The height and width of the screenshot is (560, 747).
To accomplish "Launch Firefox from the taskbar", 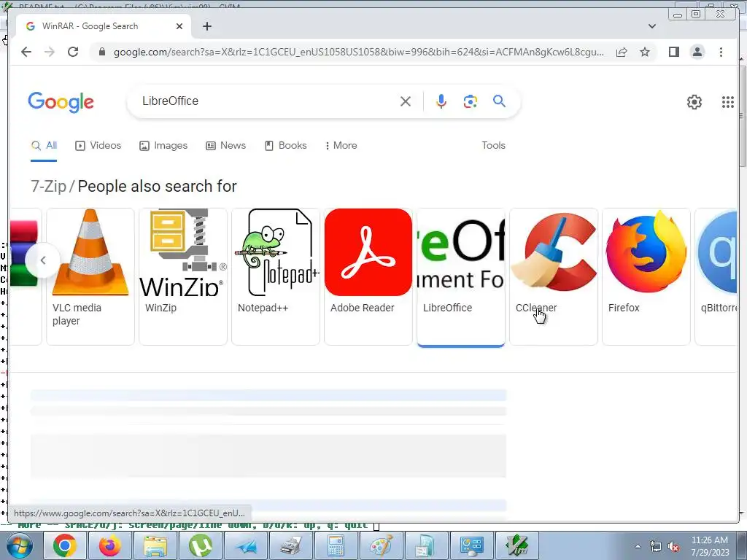I will coord(109,545).
